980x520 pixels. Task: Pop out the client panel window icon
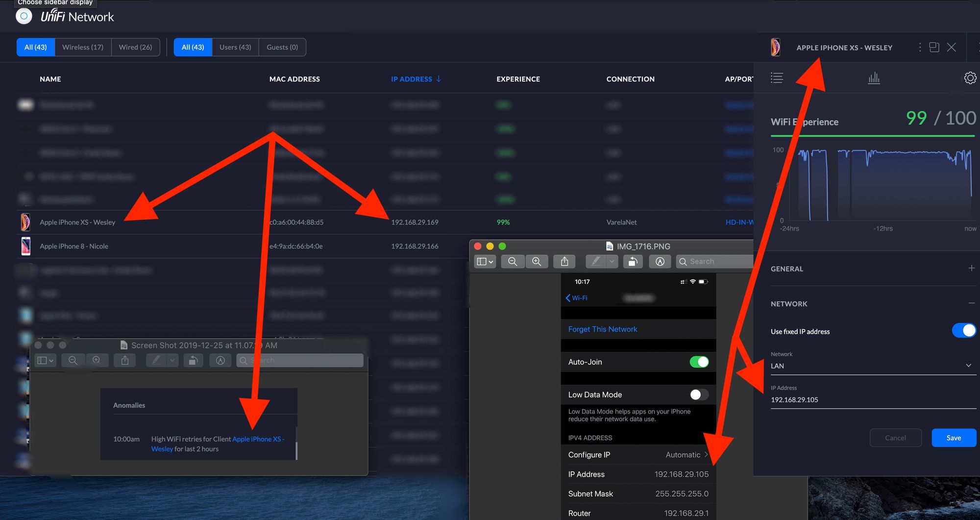pos(934,47)
